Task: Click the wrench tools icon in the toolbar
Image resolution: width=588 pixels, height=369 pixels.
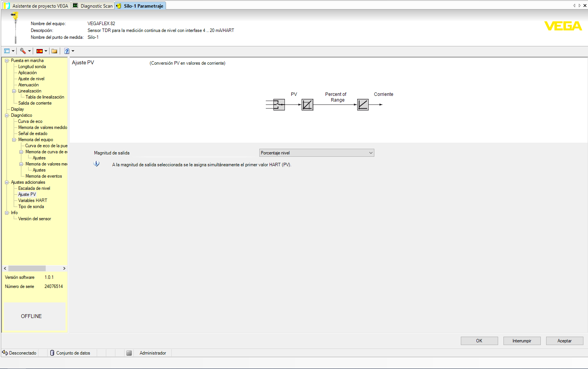Action: (x=23, y=51)
